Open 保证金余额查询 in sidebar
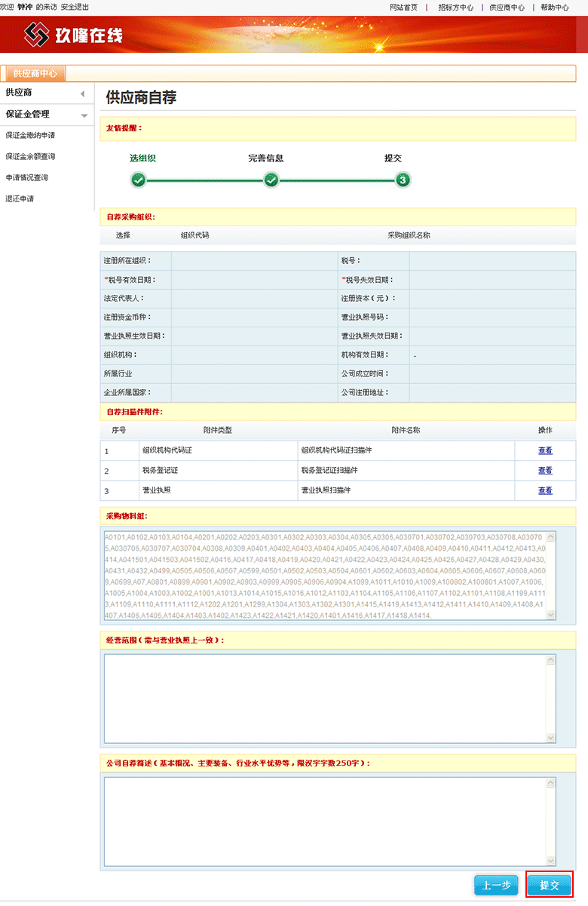 (x=30, y=157)
